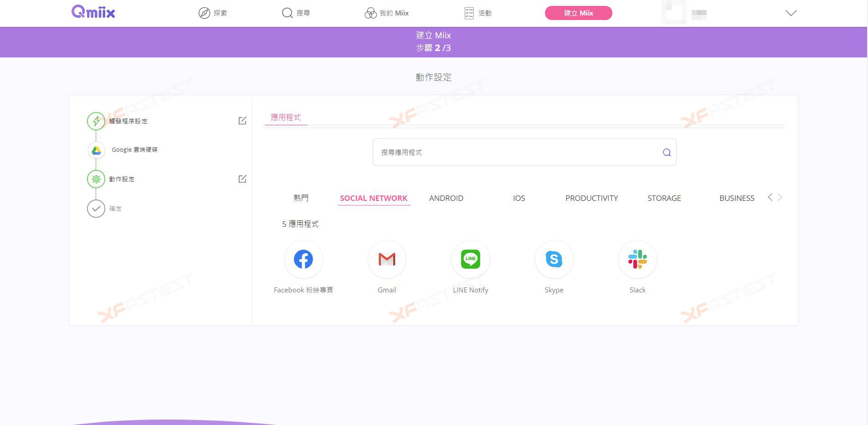The image size is (868, 425).
Task: Click the 5 應用程式 count text
Action: 300,224
